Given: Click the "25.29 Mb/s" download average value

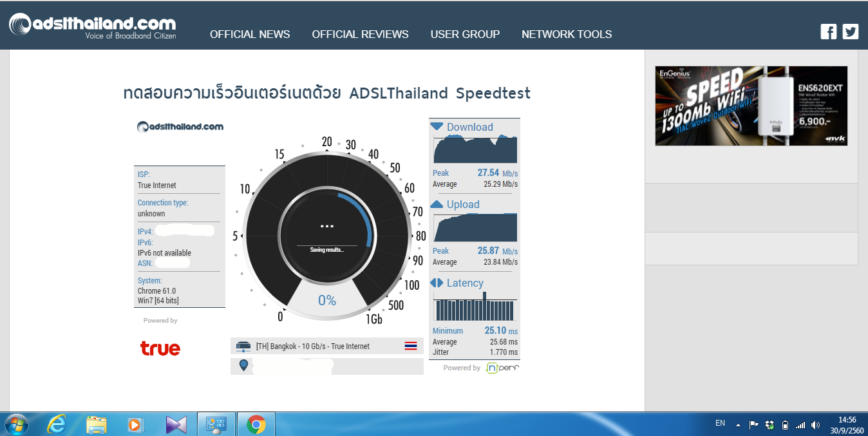Looking at the screenshot, I should (x=501, y=184).
